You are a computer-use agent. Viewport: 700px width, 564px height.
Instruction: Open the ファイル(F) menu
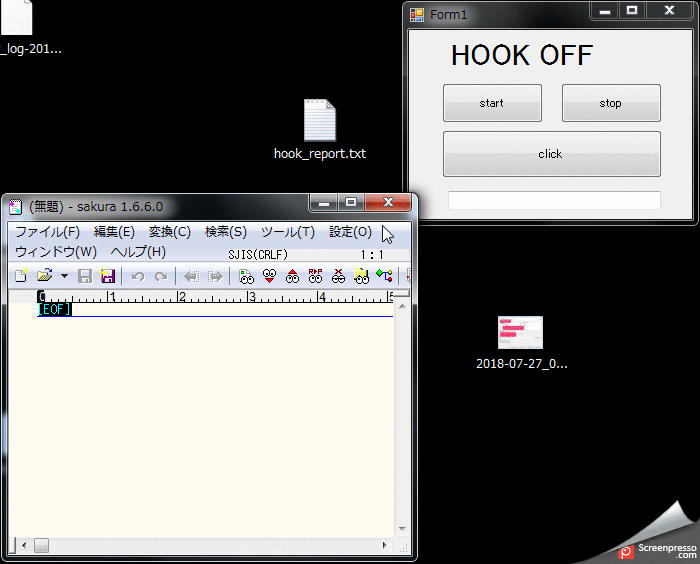click(47, 232)
